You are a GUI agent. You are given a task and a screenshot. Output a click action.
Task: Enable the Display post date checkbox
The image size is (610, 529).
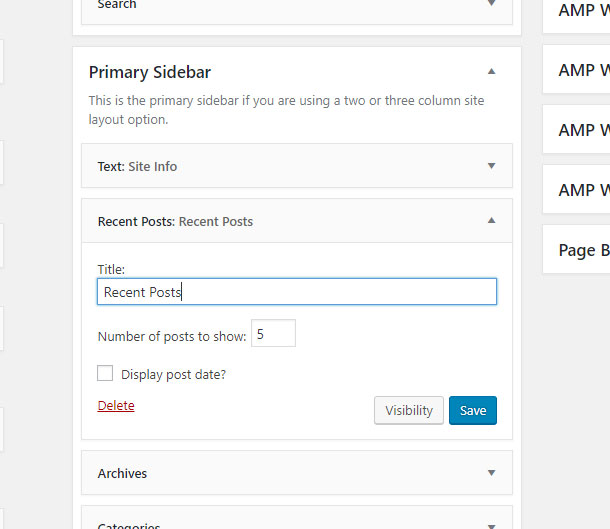105,374
